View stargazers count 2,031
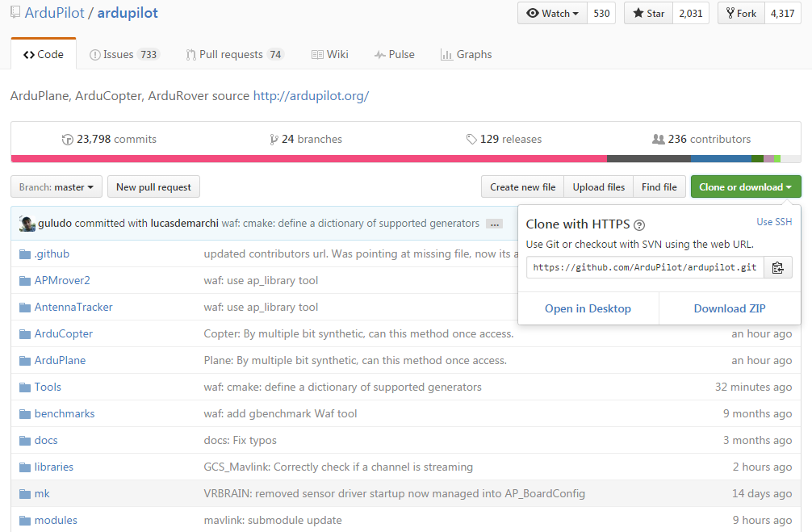This screenshot has width=812, height=532. coord(691,14)
